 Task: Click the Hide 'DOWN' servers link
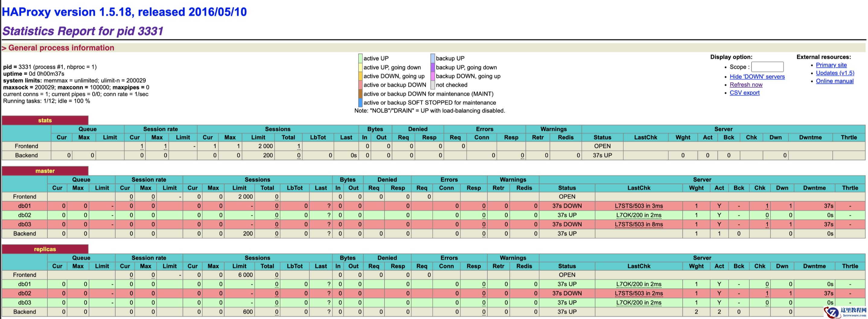757,77
